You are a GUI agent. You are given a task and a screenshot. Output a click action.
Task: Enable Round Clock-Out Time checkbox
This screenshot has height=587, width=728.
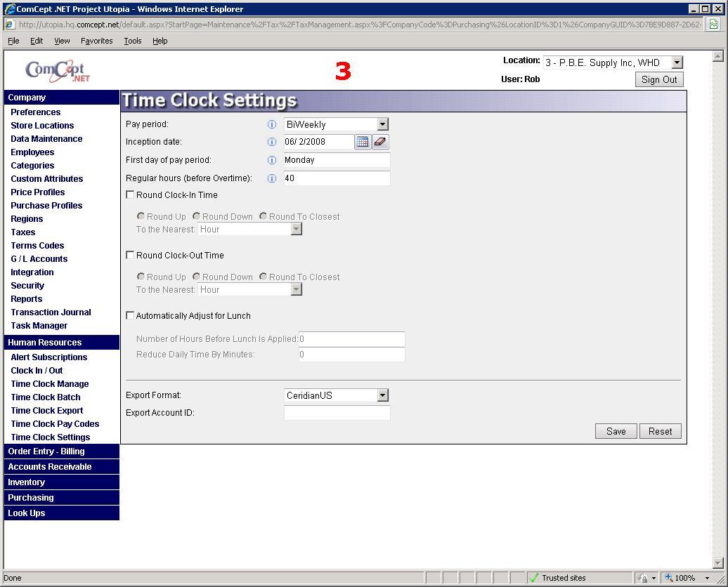(x=131, y=255)
